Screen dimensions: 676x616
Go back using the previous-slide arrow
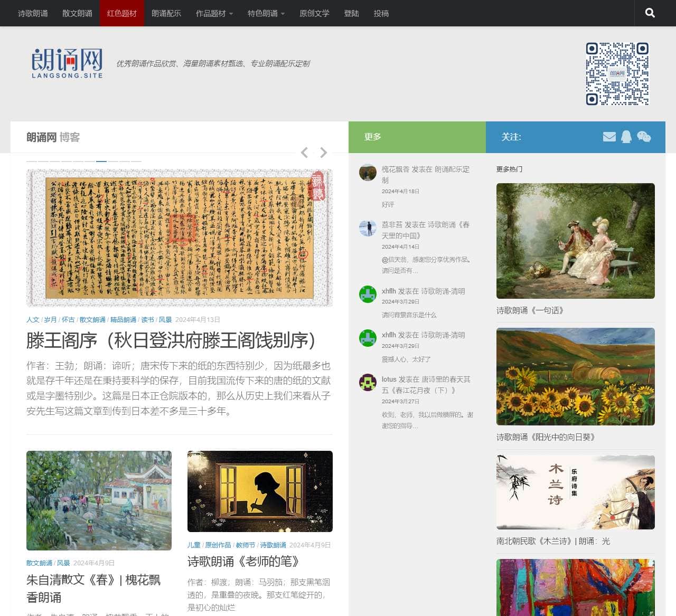click(x=304, y=153)
